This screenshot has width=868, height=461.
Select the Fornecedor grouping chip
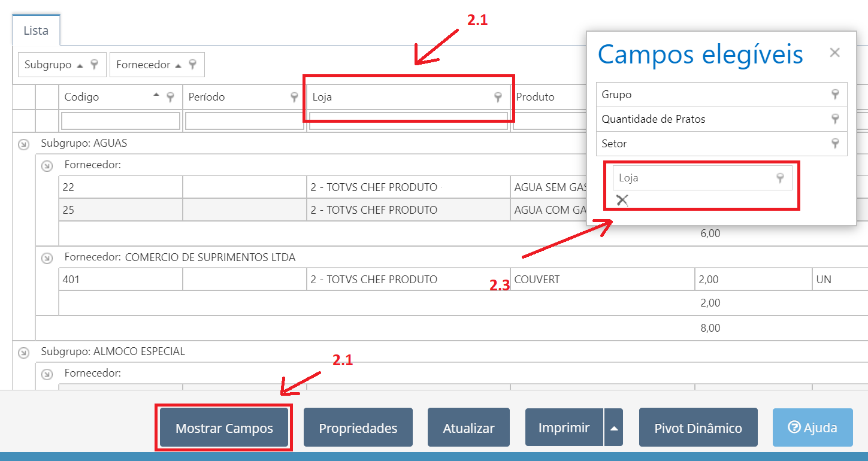(x=157, y=65)
